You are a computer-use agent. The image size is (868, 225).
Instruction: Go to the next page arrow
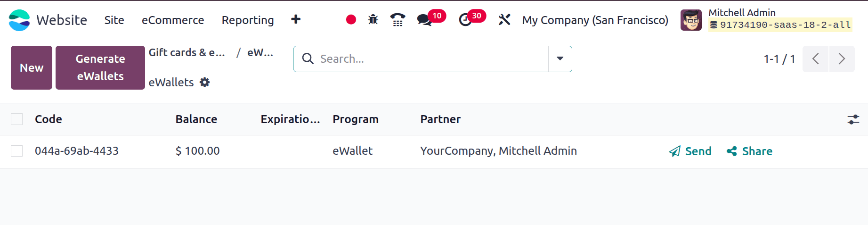pos(842,59)
